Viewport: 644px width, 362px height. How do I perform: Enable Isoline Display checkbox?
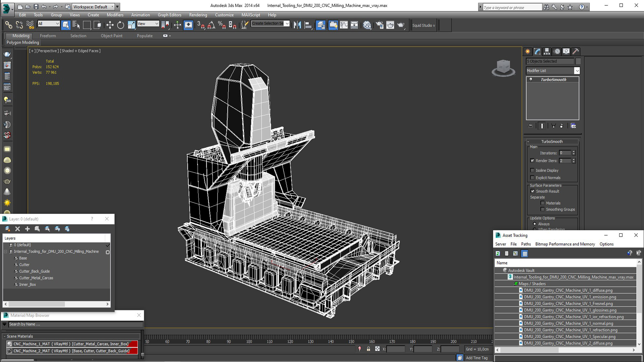click(x=532, y=170)
